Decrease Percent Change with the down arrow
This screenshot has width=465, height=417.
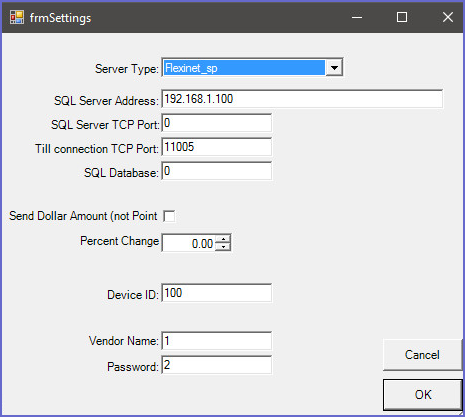click(x=223, y=247)
